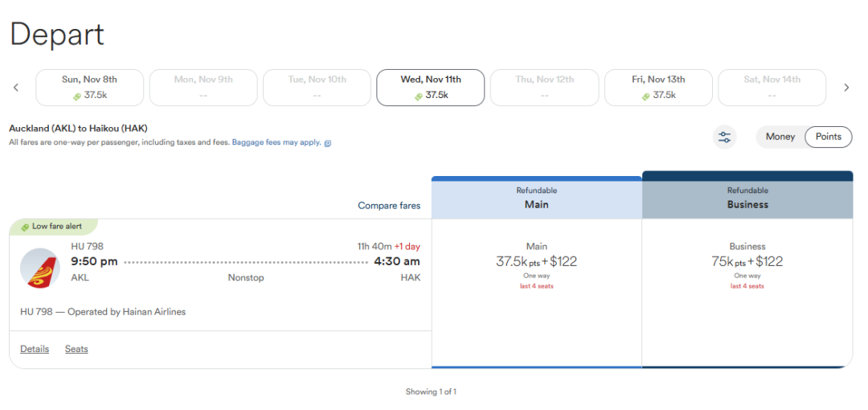Click the HU 798 flight number
Screen dimensions: 868x410
point(88,247)
